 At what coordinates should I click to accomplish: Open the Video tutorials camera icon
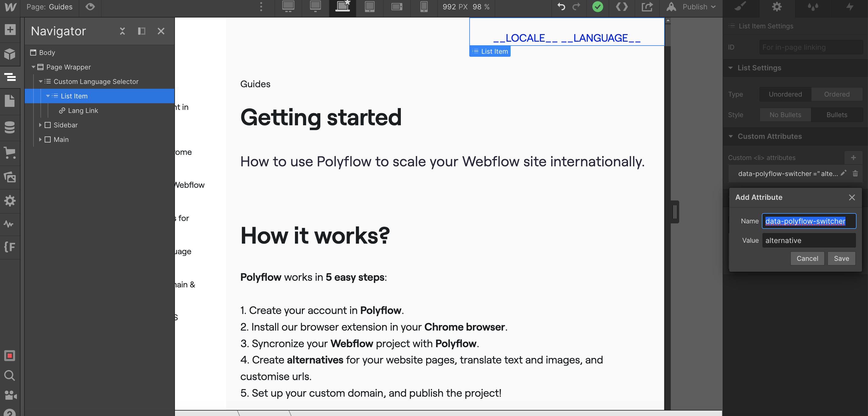pos(11,395)
